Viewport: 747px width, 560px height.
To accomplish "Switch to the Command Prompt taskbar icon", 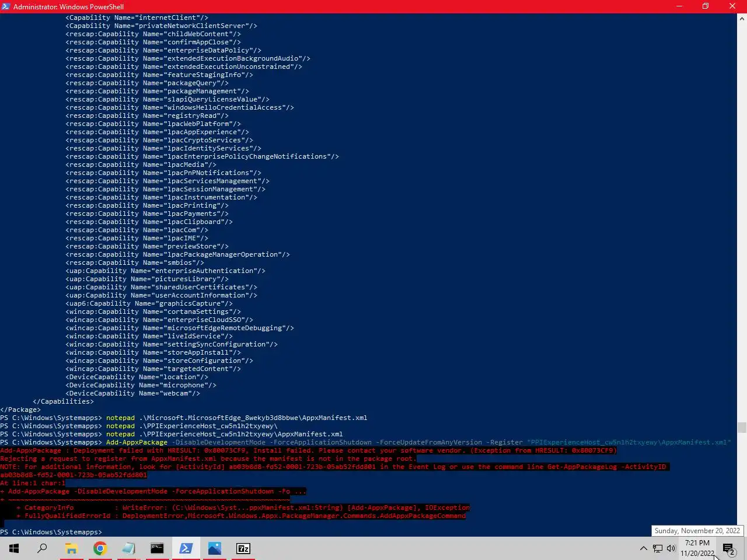I will pos(157,548).
